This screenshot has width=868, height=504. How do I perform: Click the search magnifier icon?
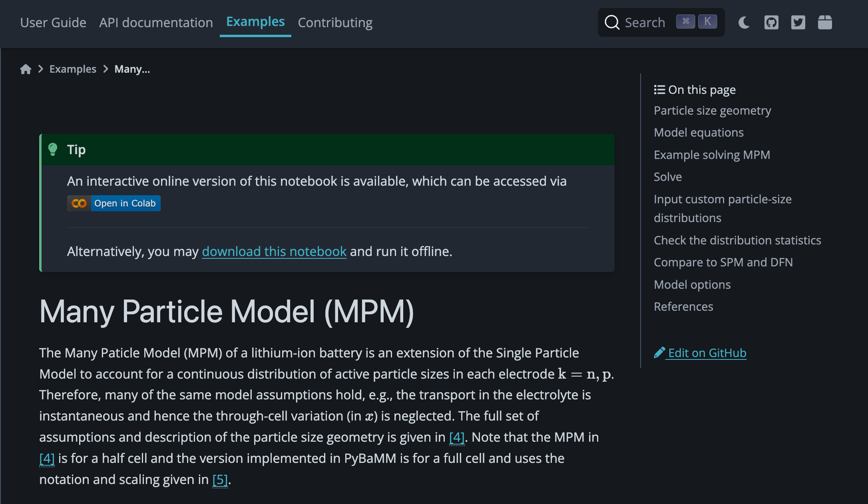[x=611, y=22]
